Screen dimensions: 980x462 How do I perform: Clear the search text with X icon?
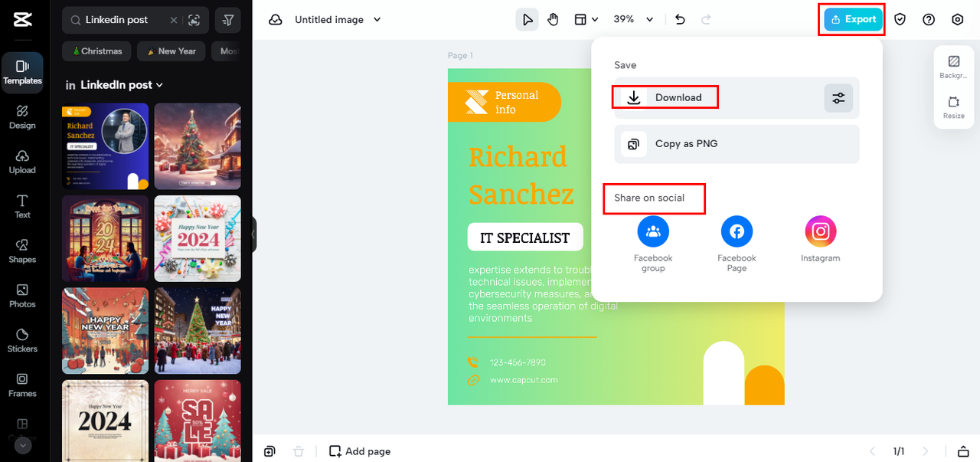coord(173,20)
